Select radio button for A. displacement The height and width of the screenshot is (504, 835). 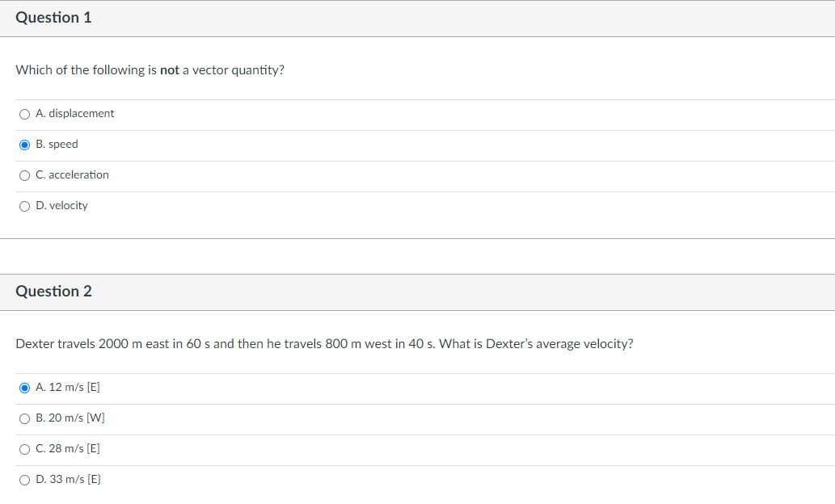[x=24, y=115]
